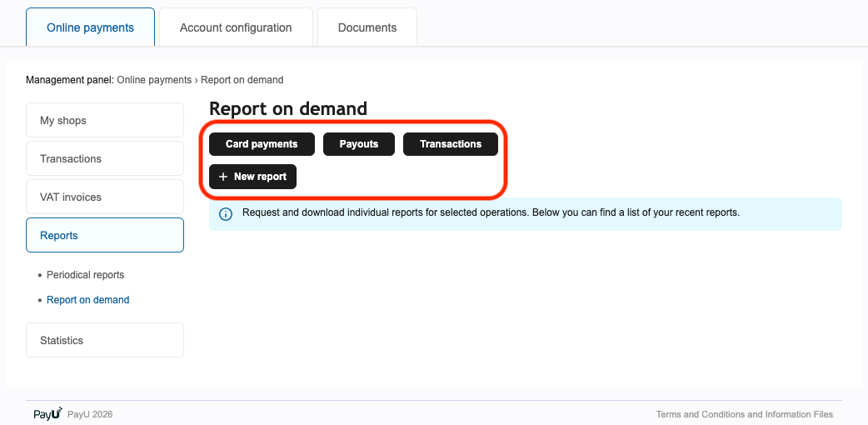
Task: Select Reports in the sidebar menu
Action: [105, 236]
